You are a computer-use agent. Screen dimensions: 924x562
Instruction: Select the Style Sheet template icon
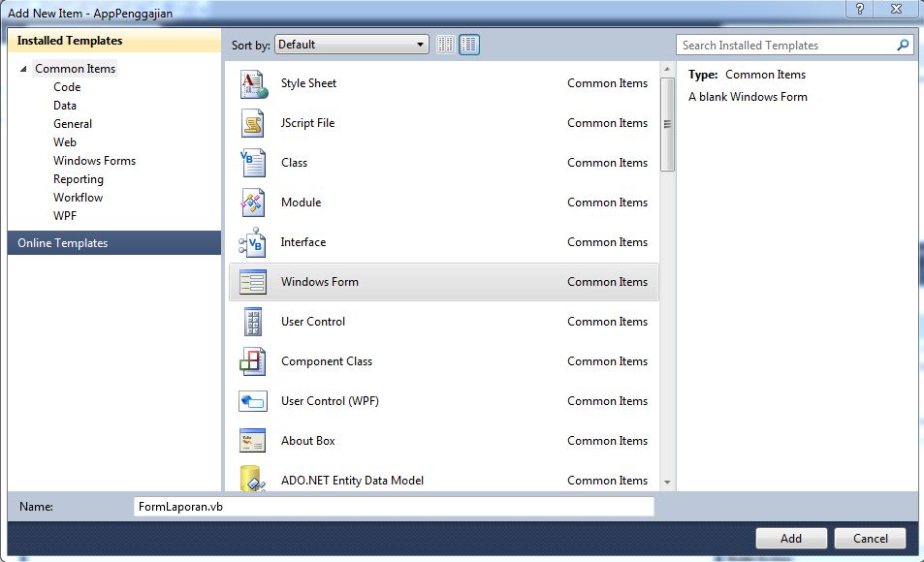pyautogui.click(x=254, y=83)
